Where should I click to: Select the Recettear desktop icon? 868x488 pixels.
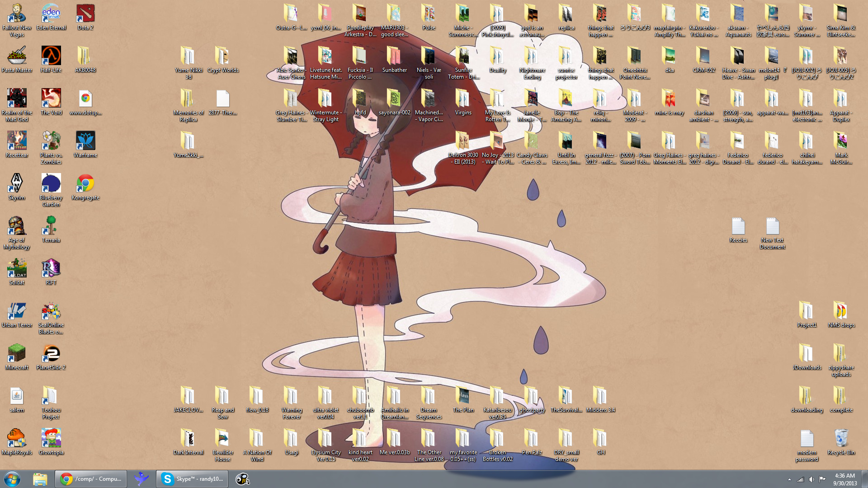point(17,145)
